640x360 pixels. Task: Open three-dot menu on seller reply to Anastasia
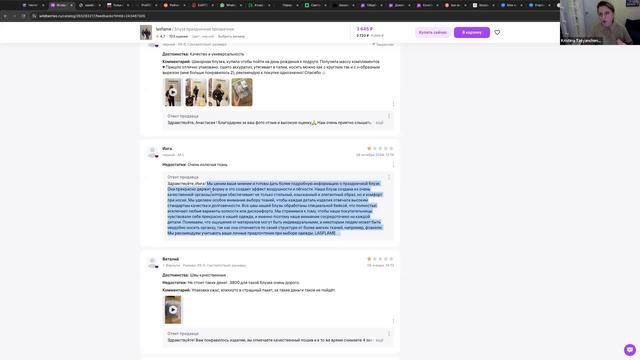click(x=389, y=116)
